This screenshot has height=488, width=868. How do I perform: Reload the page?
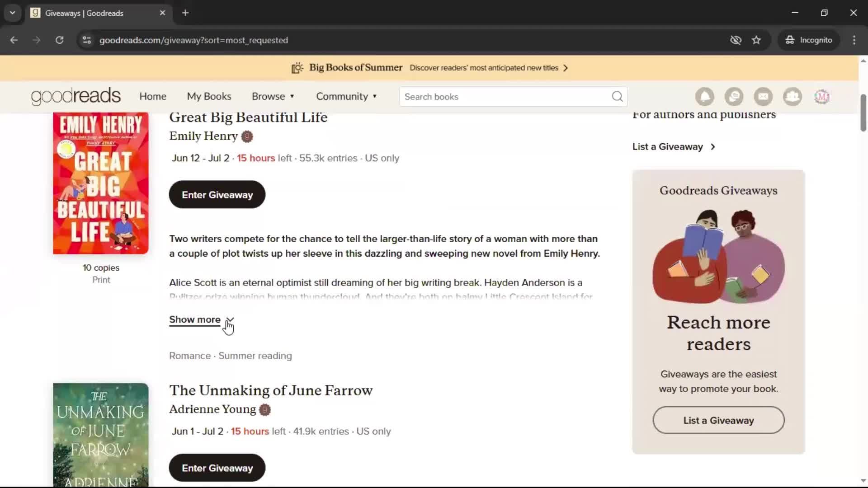(59, 40)
